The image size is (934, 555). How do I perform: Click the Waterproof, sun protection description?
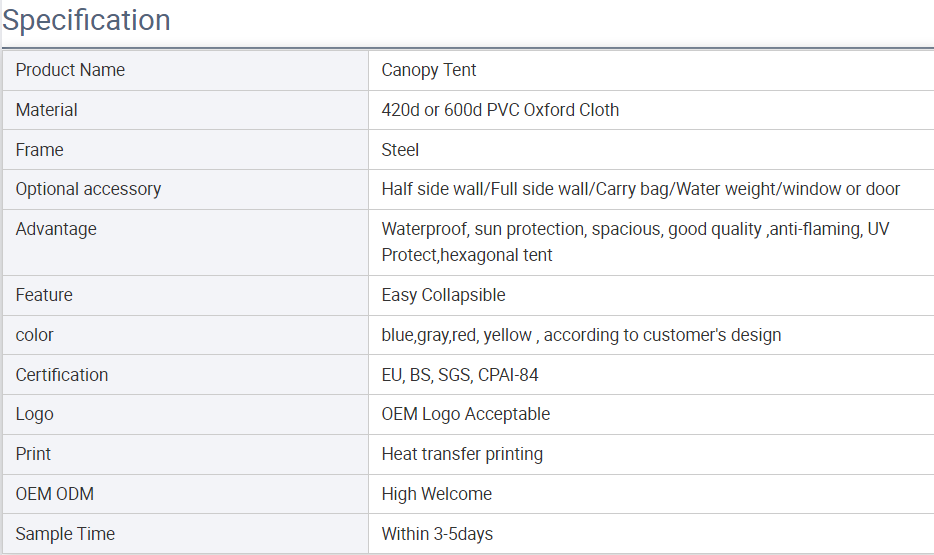tap(635, 242)
